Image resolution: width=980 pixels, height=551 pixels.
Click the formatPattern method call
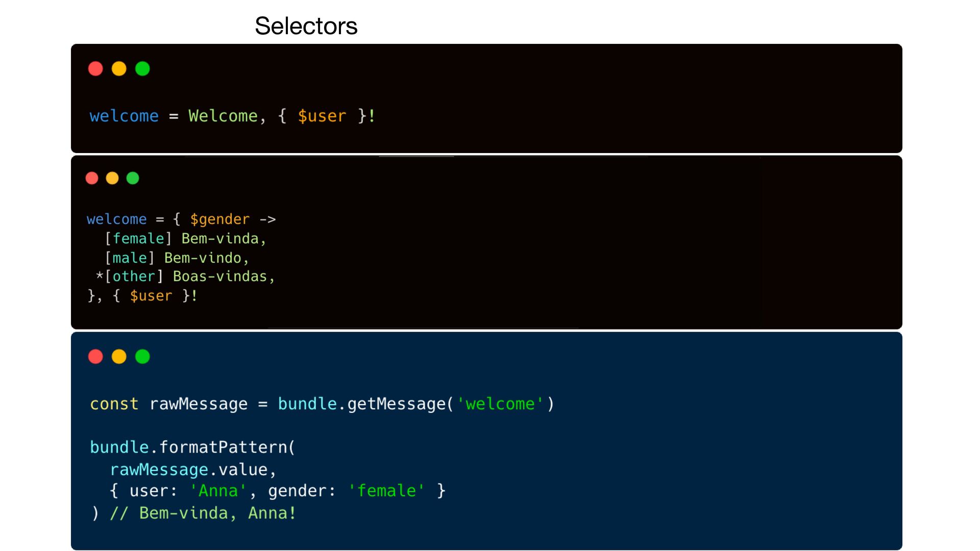click(223, 447)
